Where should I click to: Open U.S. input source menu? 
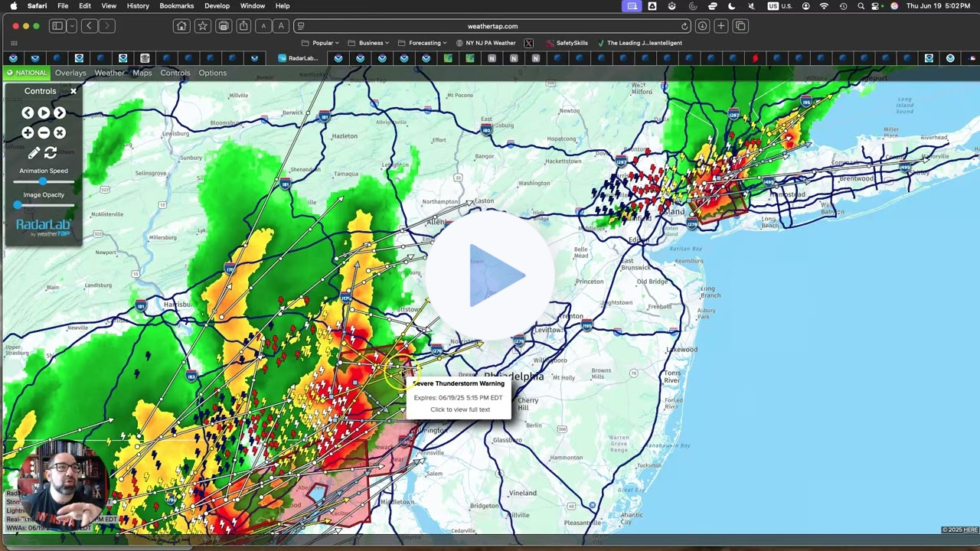[x=780, y=6]
